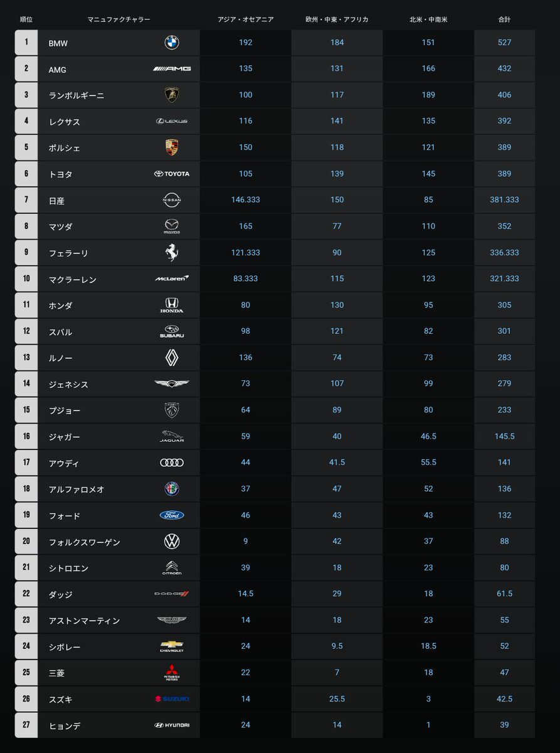Click the BMW roundel logo
The image size is (560, 753).
click(172, 43)
